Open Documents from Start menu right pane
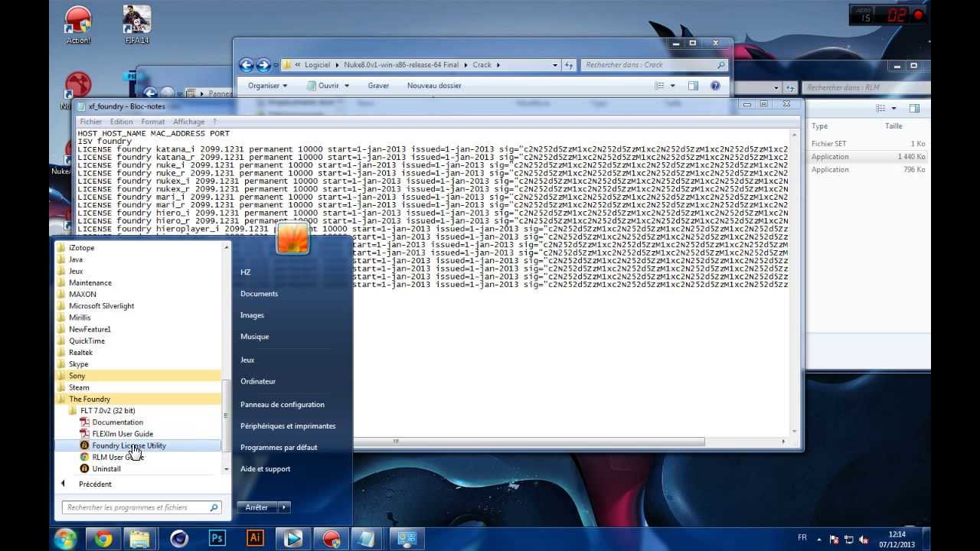Image resolution: width=980 pixels, height=551 pixels. (x=259, y=294)
